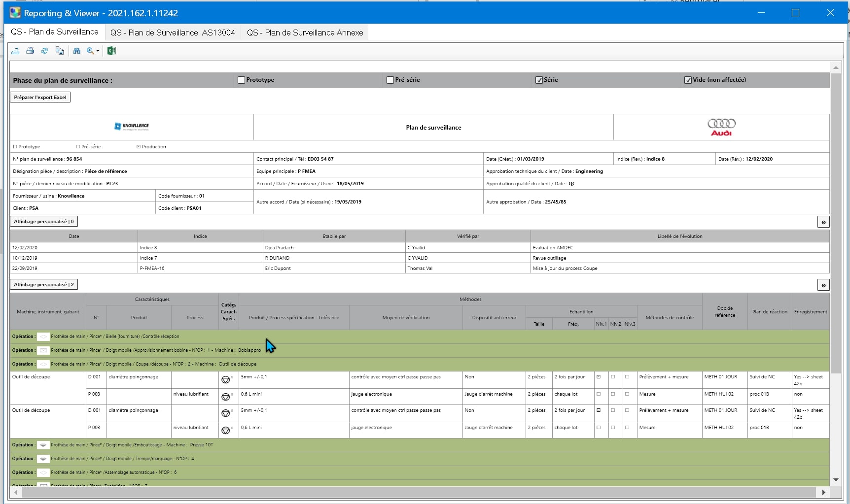The width and height of the screenshot is (850, 504).
Task: Click the zoom magnifier icon
Action: [90, 51]
